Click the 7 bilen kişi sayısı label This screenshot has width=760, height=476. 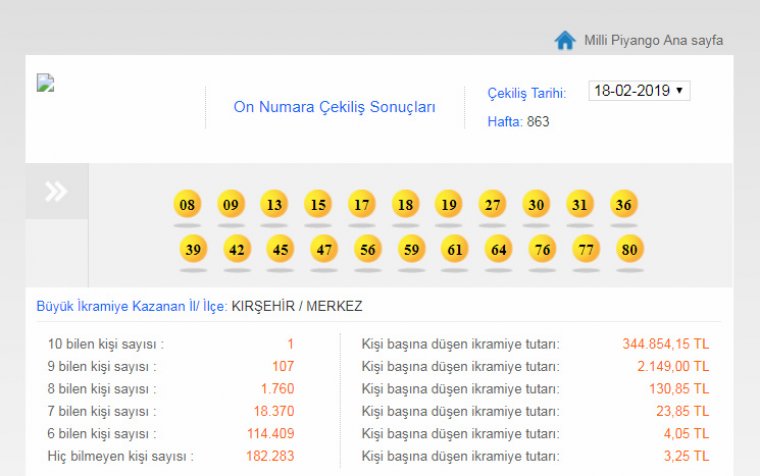102,411
